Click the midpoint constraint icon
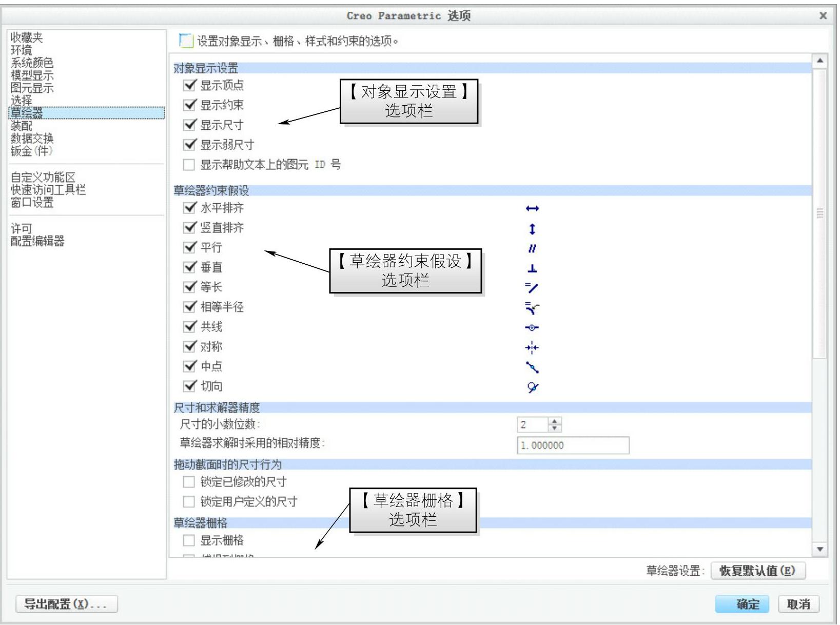 [532, 367]
